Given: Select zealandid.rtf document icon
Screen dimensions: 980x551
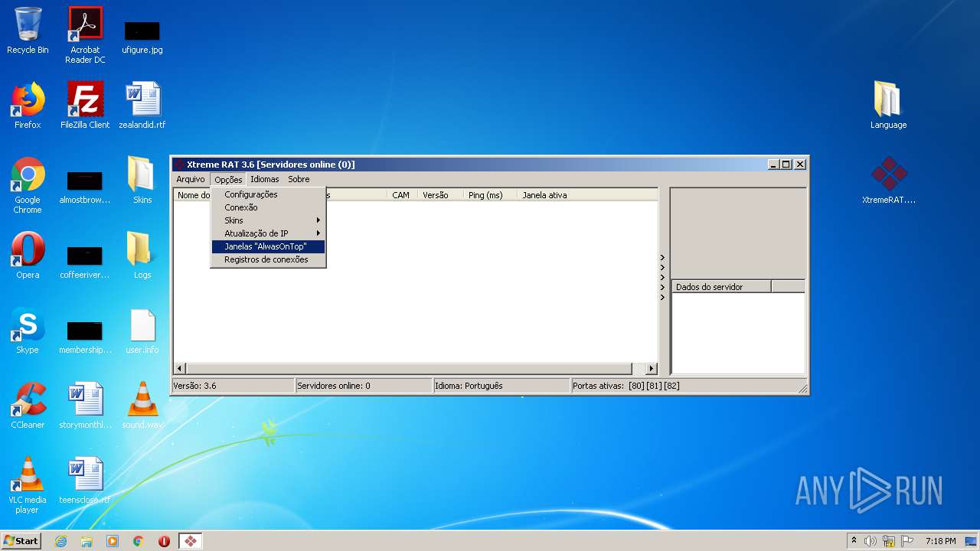Looking at the screenshot, I should pyautogui.click(x=142, y=106).
